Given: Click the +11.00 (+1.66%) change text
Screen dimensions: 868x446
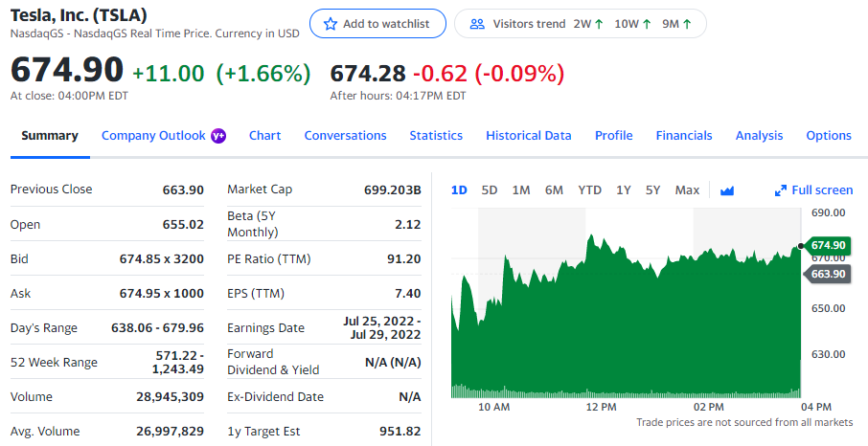Looking at the screenshot, I should (x=221, y=73).
